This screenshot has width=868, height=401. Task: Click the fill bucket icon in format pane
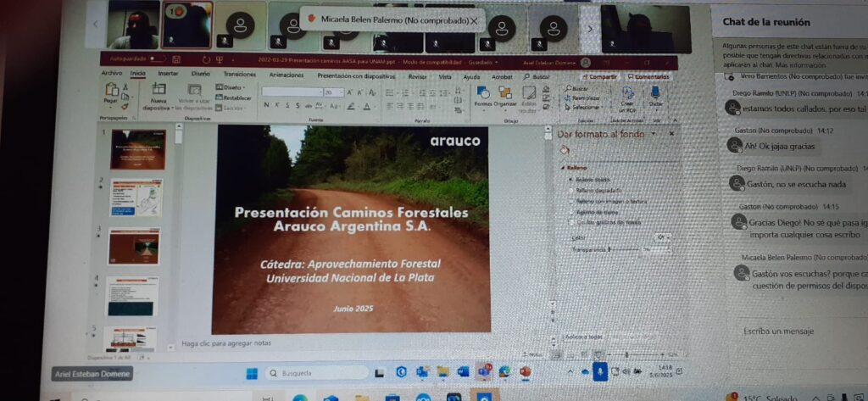pos(565,148)
